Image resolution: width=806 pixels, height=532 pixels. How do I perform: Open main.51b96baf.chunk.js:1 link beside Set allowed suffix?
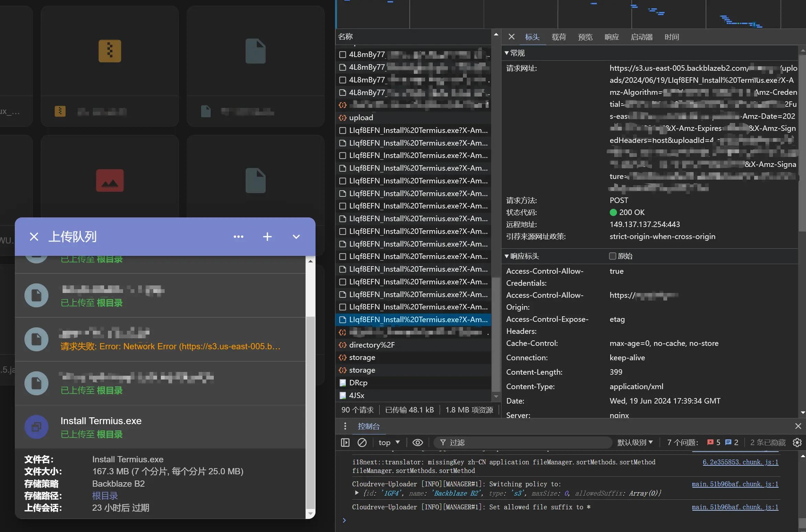point(735,507)
